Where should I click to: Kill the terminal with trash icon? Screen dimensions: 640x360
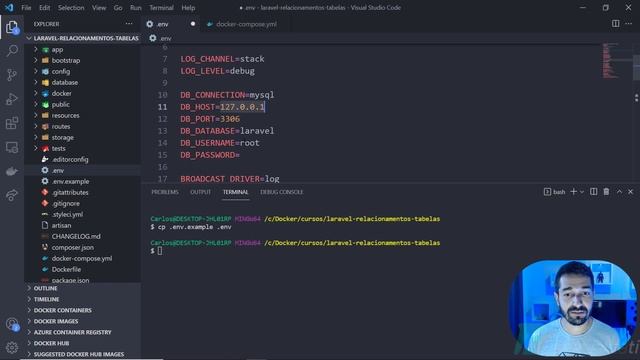607,191
